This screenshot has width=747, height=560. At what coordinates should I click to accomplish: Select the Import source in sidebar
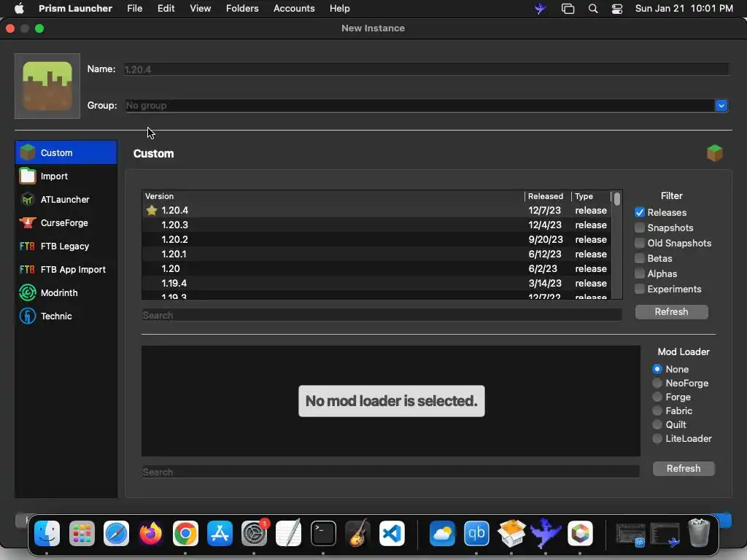point(66,176)
